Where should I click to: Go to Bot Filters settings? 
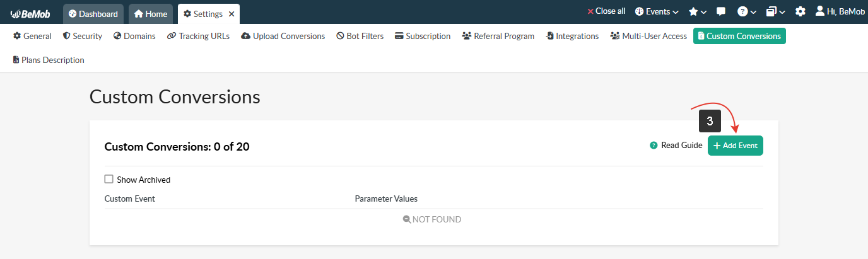point(360,36)
